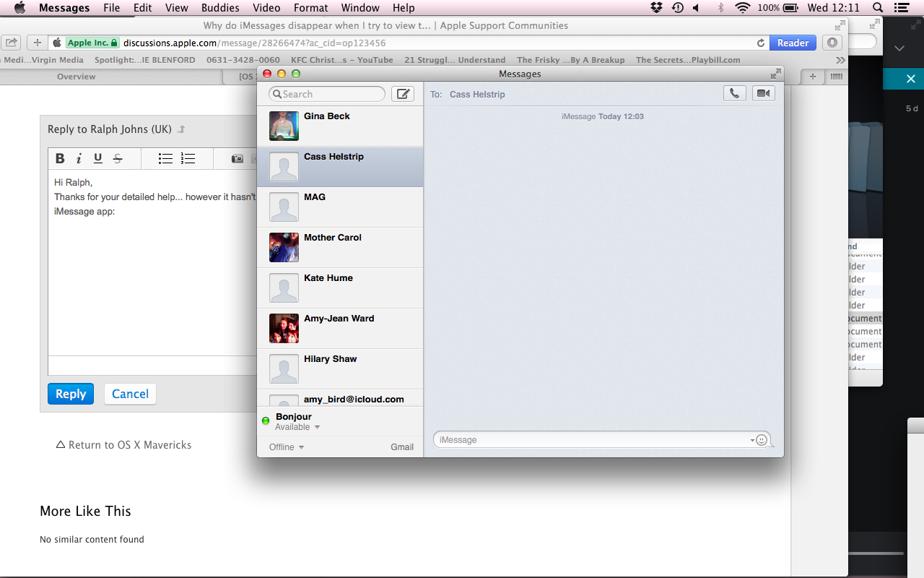924x578 pixels.
Task: Follow the Return to OS X Mavericks link
Action: click(x=123, y=445)
